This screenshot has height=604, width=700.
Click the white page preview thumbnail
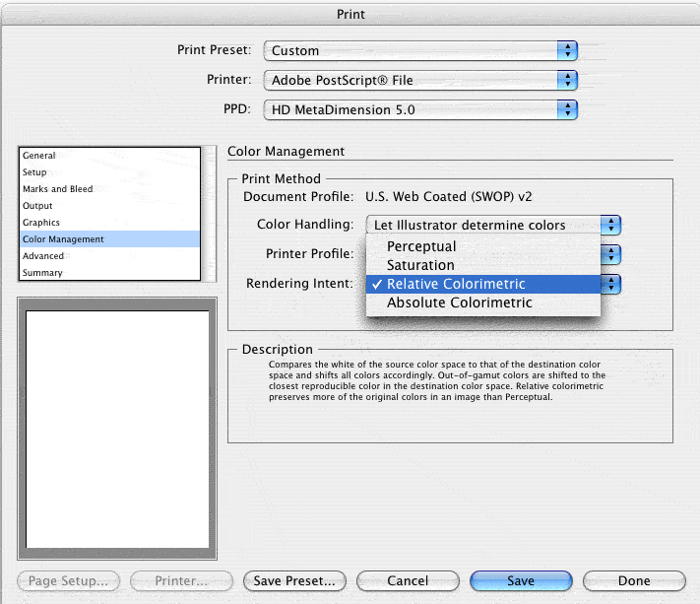[117, 429]
